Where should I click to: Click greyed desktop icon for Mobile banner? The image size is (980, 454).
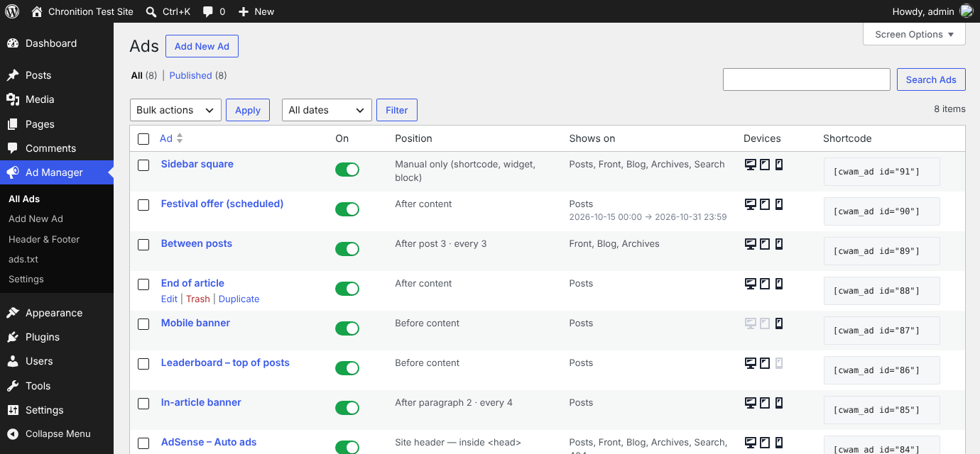click(750, 323)
